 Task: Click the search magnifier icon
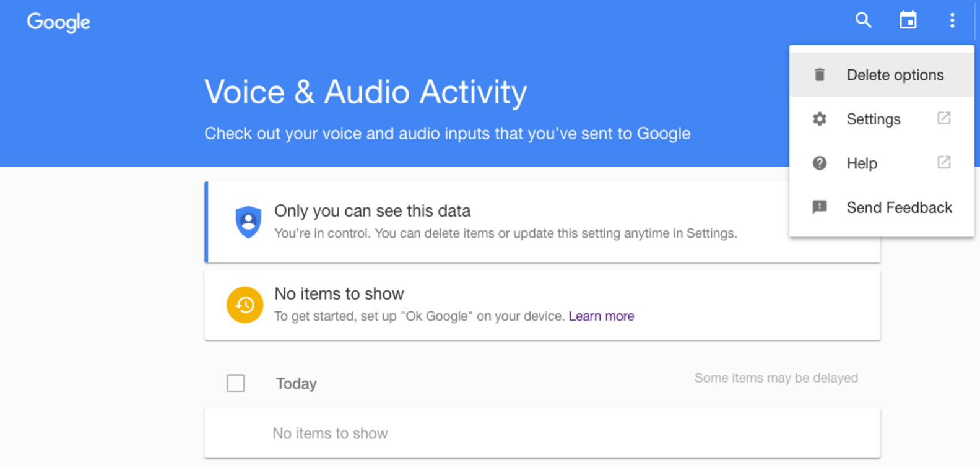(863, 20)
